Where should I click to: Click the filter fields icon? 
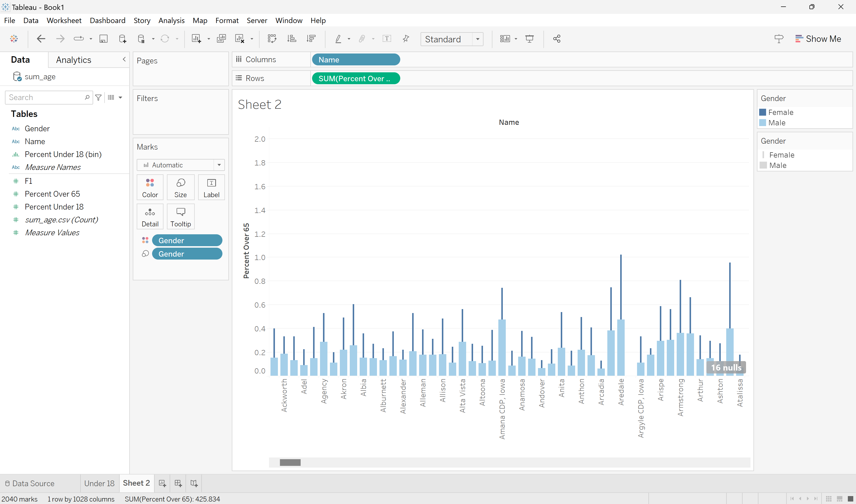[x=99, y=98]
